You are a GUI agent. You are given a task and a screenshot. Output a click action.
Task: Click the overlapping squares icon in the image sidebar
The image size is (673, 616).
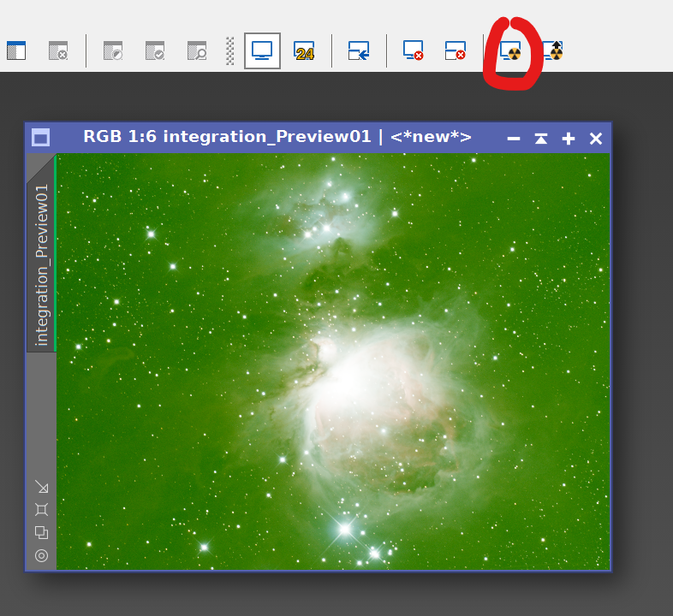coord(41,532)
